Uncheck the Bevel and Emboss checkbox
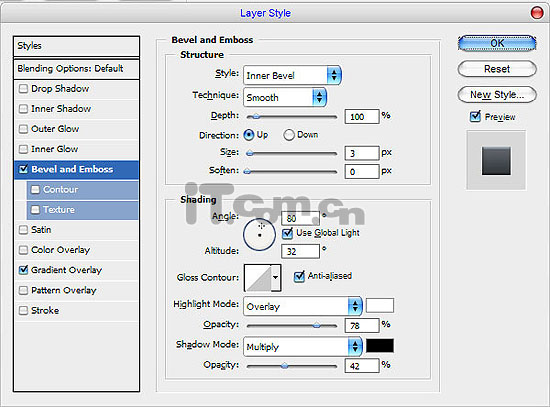This screenshot has width=550, height=407. click(x=23, y=169)
